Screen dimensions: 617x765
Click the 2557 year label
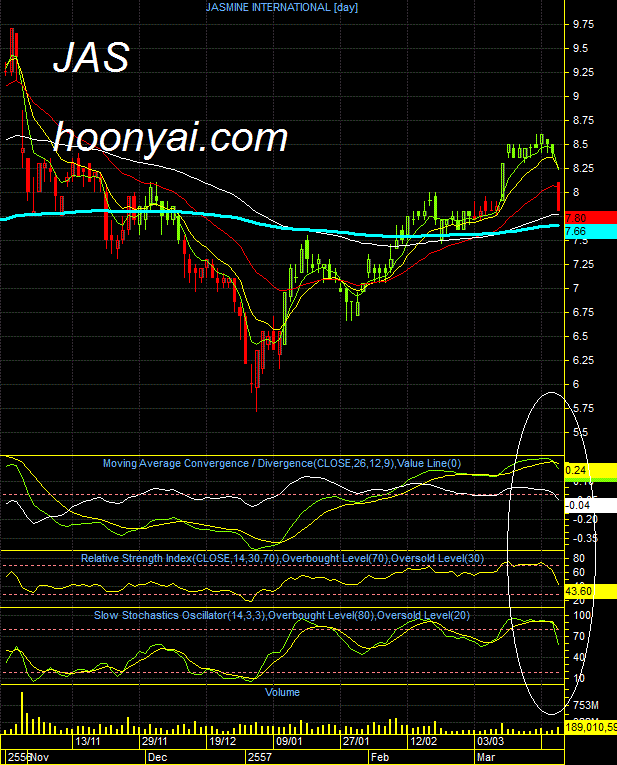point(259,757)
